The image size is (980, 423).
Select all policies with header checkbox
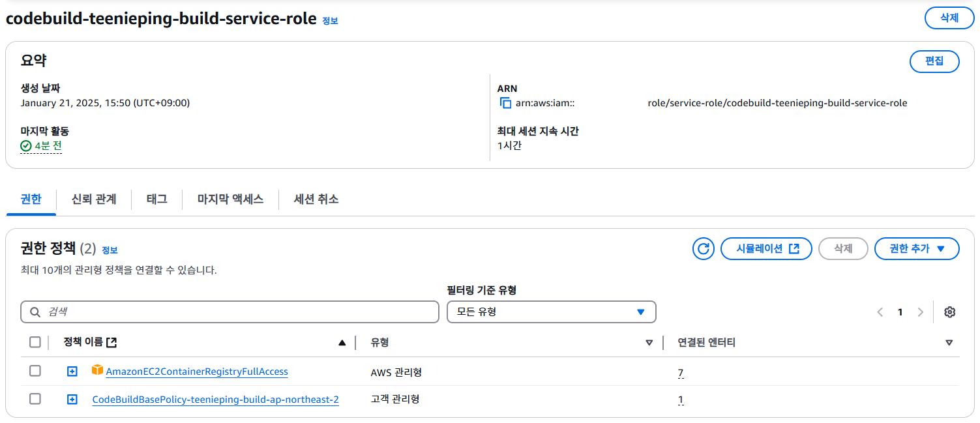pos(35,342)
